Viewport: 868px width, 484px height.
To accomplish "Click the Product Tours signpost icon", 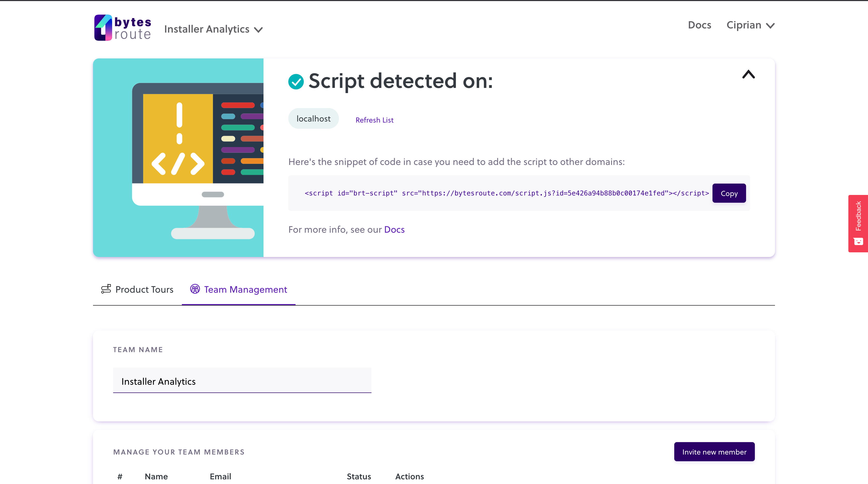I will click(x=106, y=289).
